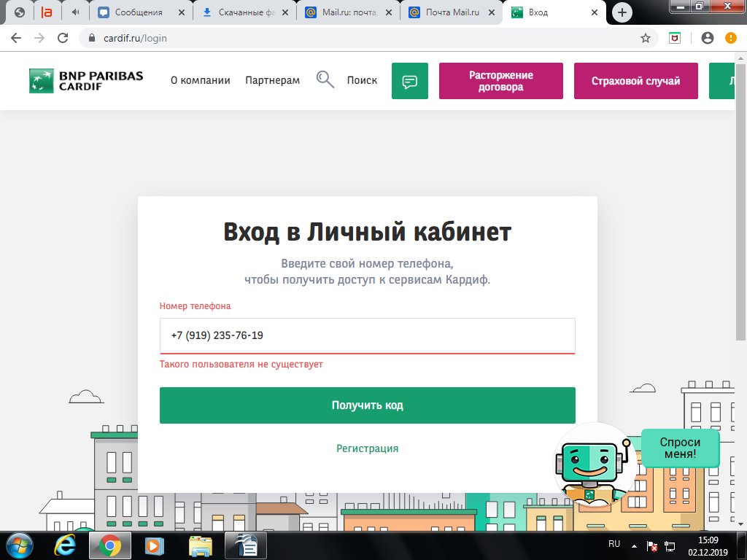Click the documents app icon in taskbar
This screenshot has width=747, height=560.
[x=246, y=545]
